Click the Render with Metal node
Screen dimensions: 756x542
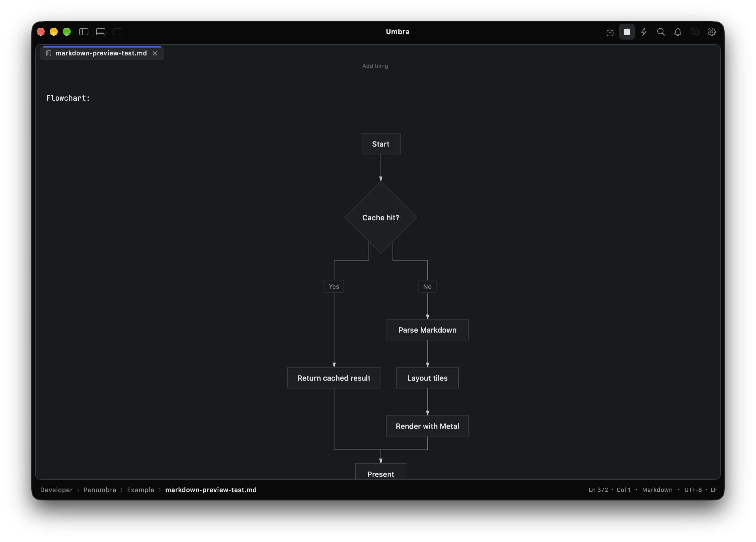(x=427, y=426)
